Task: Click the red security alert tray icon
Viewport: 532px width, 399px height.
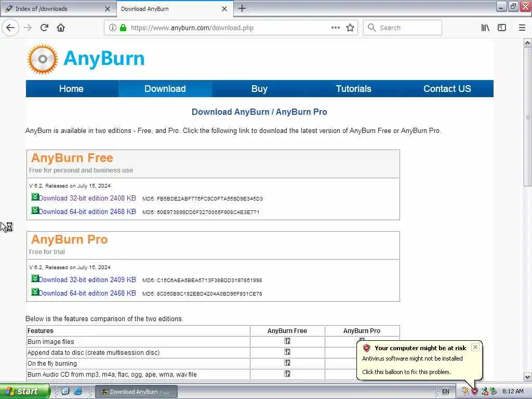Action: click(x=474, y=392)
